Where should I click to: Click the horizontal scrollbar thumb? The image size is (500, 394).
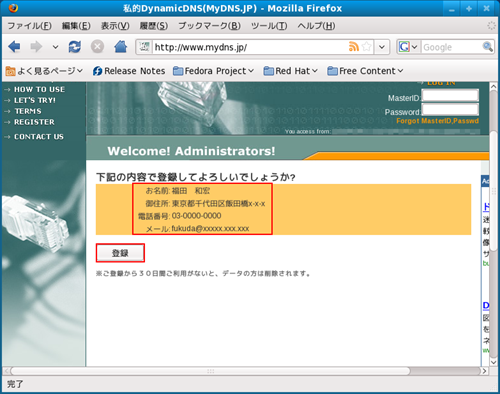coord(210,371)
